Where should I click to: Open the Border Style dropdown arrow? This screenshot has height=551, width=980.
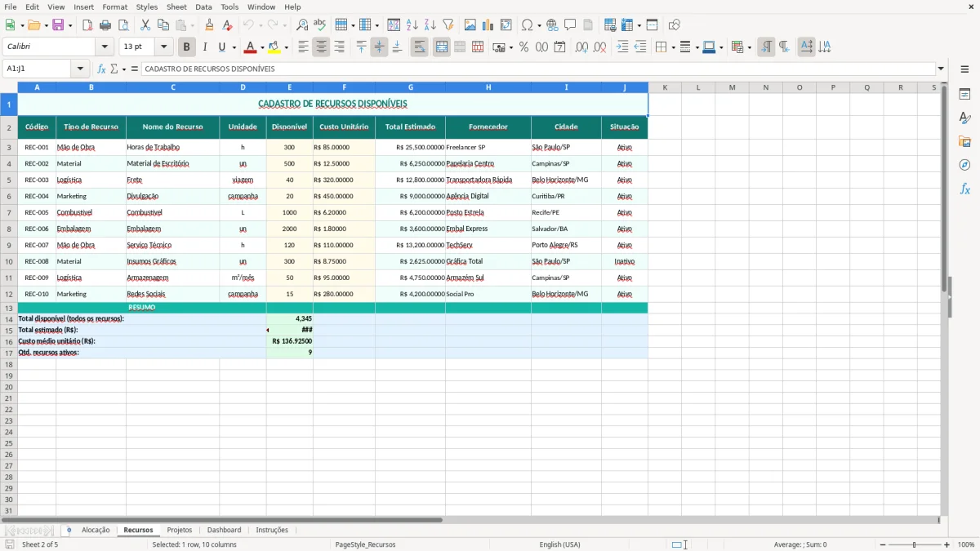(697, 47)
